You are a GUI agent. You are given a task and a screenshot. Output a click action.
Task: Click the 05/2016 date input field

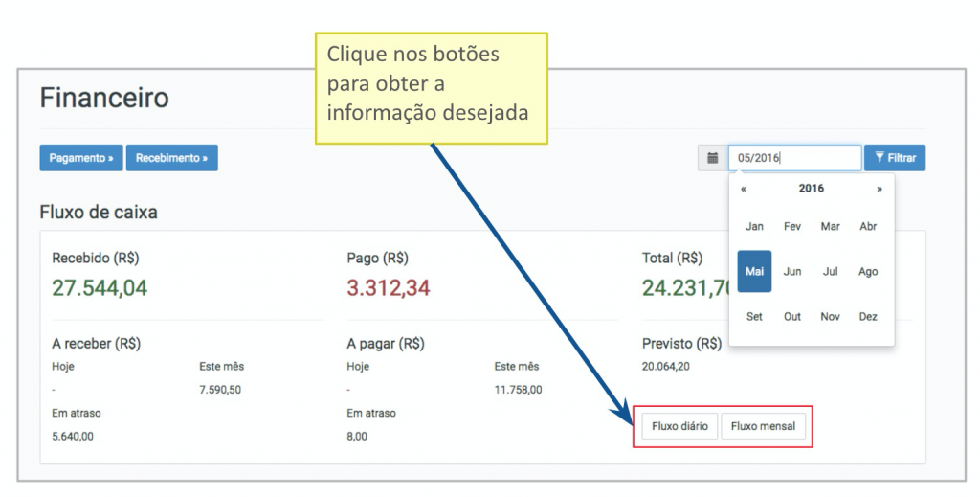tap(795, 158)
